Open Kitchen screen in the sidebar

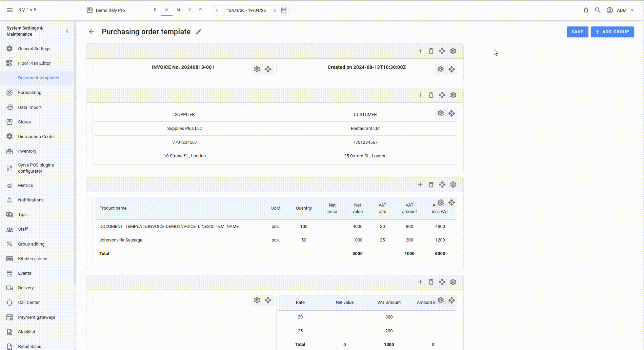coord(37,259)
